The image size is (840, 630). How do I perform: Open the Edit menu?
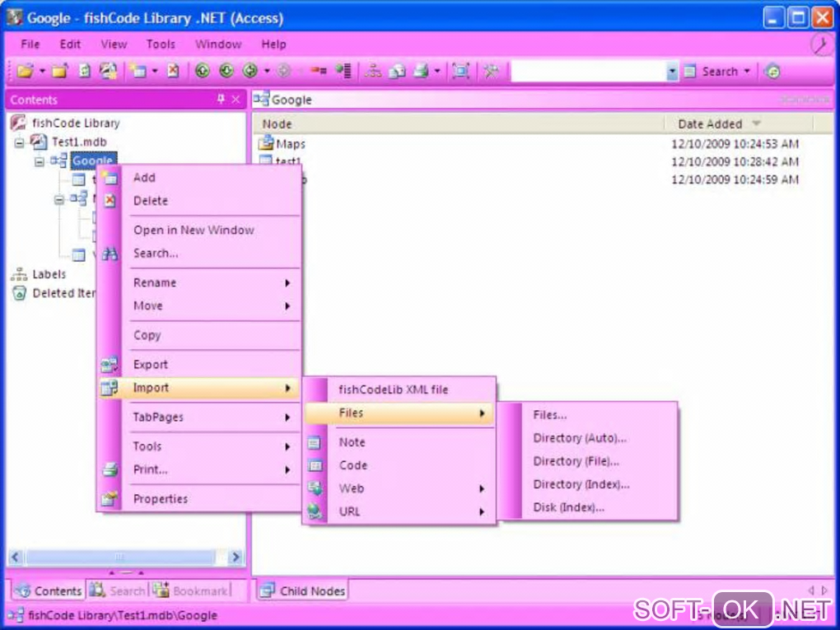click(70, 44)
